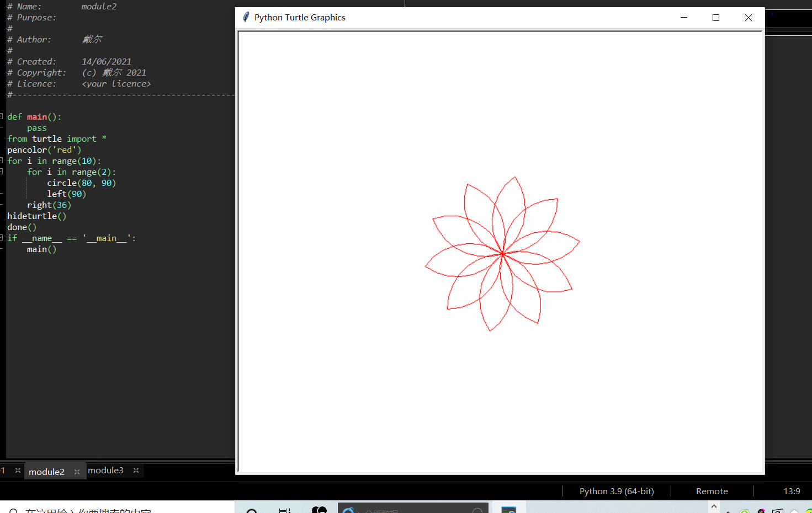Switch to the module3 tab
Image resolution: width=812 pixels, height=513 pixels.
pos(105,470)
